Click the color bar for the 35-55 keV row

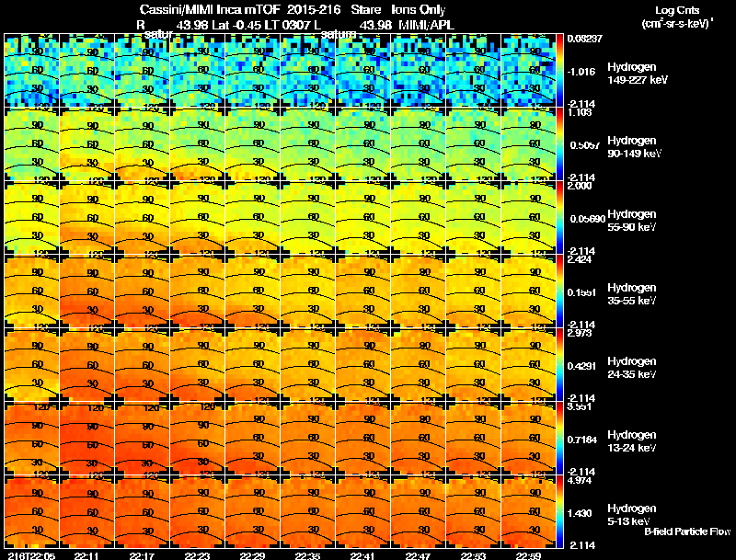pyautogui.click(x=559, y=291)
